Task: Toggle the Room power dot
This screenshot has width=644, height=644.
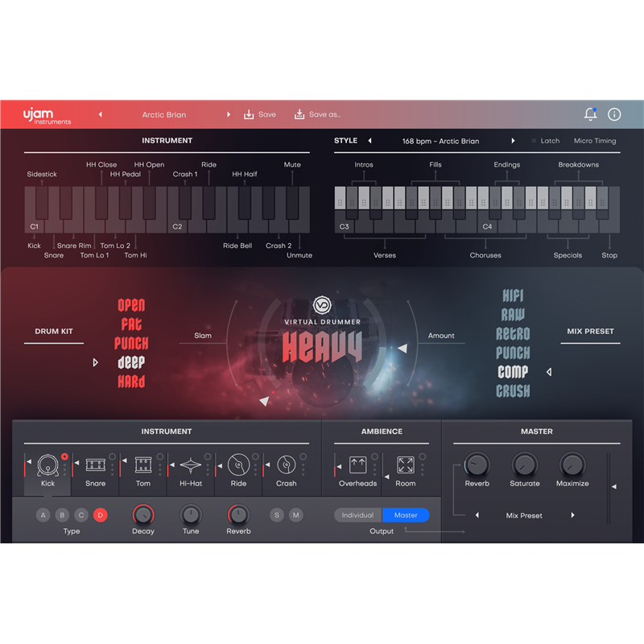Action: pos(422,456)
